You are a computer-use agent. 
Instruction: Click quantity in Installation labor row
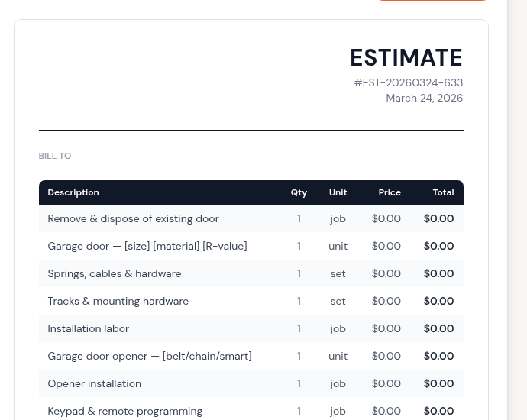coord(299,328)
